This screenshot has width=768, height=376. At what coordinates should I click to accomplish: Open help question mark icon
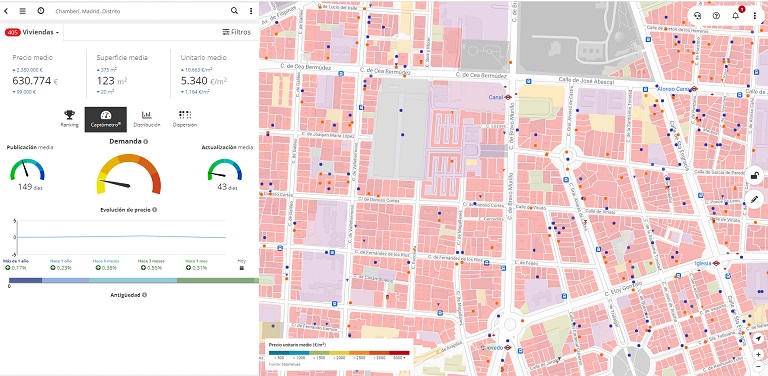pos(717,16)
